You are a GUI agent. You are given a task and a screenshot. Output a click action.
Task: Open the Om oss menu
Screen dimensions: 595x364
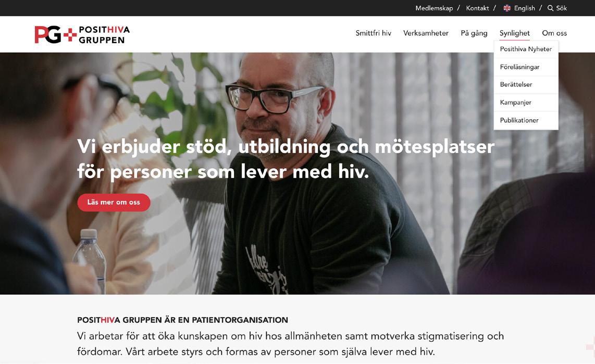(x=554, y=33)
